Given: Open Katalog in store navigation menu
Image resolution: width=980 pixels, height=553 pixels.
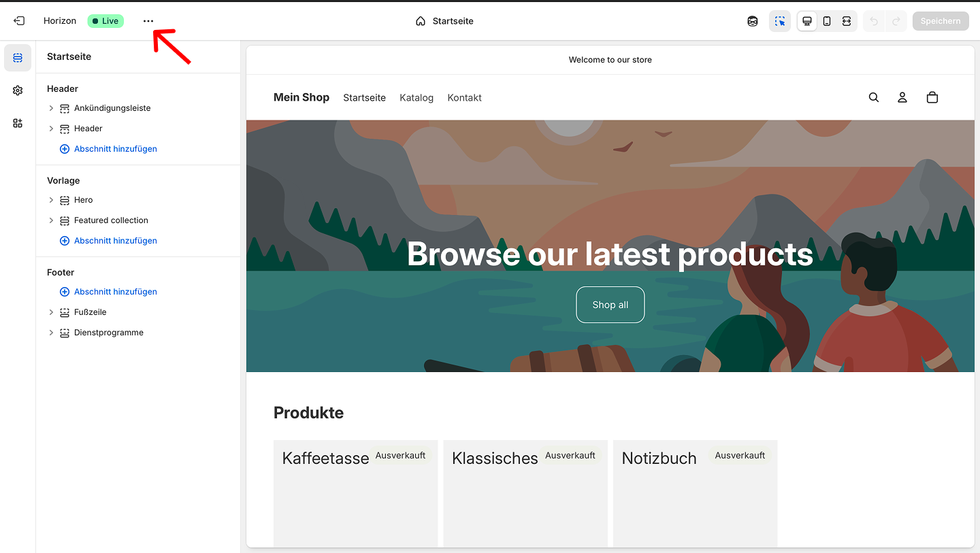Looking at the screenshot, I should (x=416, y=98).
